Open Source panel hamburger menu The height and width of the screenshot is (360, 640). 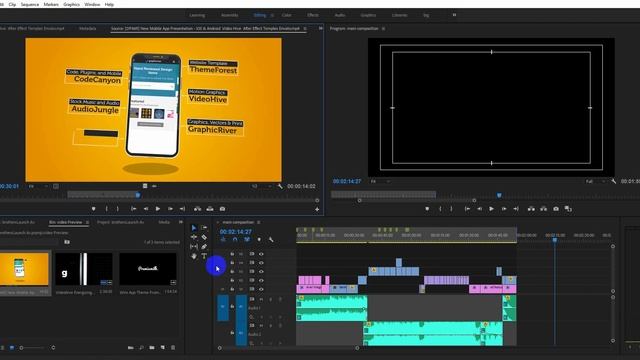point(304,29)
